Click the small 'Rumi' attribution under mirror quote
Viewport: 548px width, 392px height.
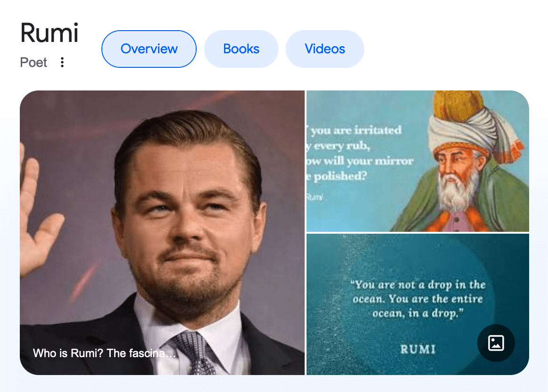pyautogui.click(x=315, y=197)
